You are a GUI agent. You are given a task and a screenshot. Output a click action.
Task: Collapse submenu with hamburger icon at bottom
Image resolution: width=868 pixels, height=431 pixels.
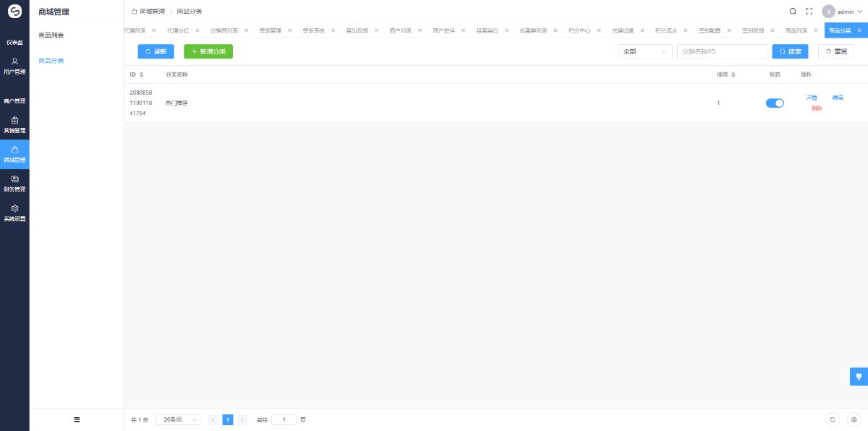pos(77,419)
